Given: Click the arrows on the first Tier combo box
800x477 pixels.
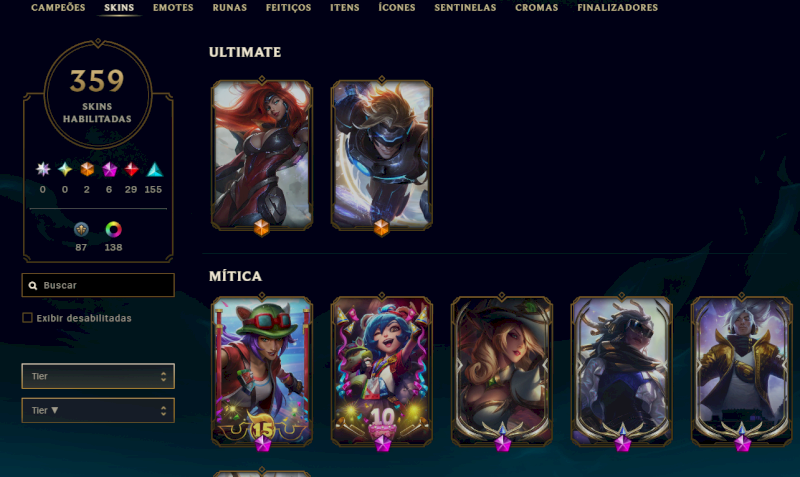Looking at the screenshot, I should coord(163,376).
